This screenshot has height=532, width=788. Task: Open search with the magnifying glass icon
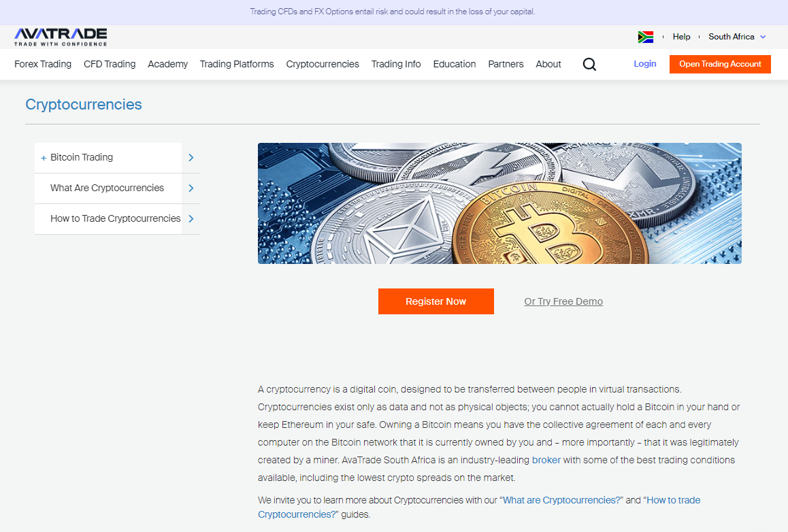point(589,64)
